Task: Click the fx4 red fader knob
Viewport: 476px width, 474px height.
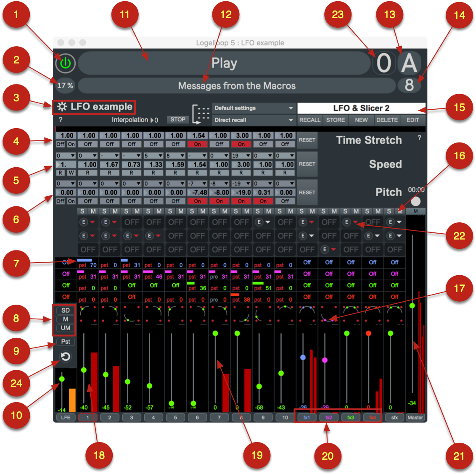Action: tap(368, 333)
